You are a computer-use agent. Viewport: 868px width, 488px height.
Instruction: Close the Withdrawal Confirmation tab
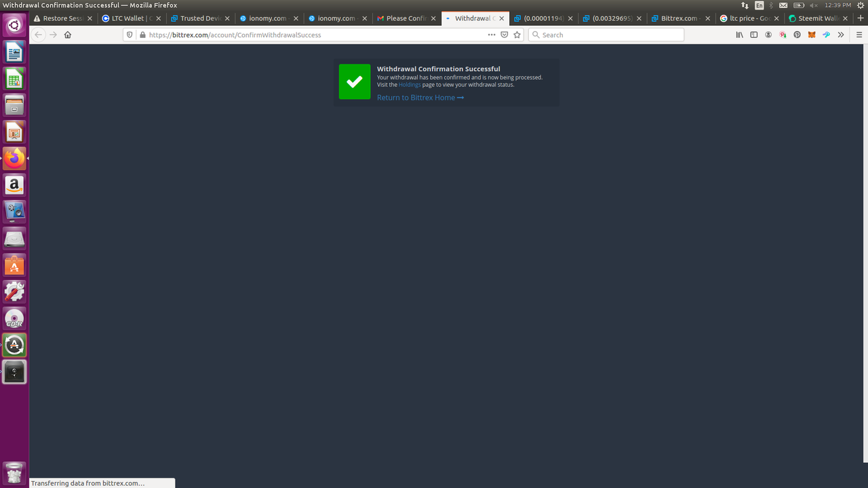pyautogui.click(x=502, y=18)
